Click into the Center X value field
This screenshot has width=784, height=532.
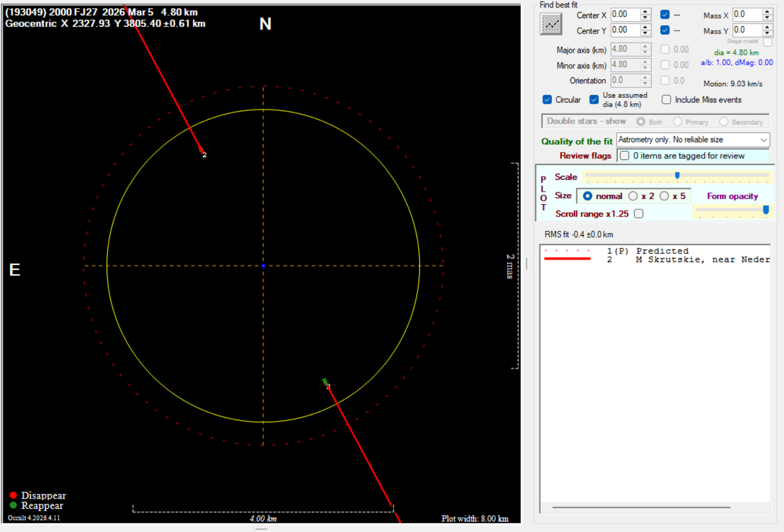[x=625, y=15]
